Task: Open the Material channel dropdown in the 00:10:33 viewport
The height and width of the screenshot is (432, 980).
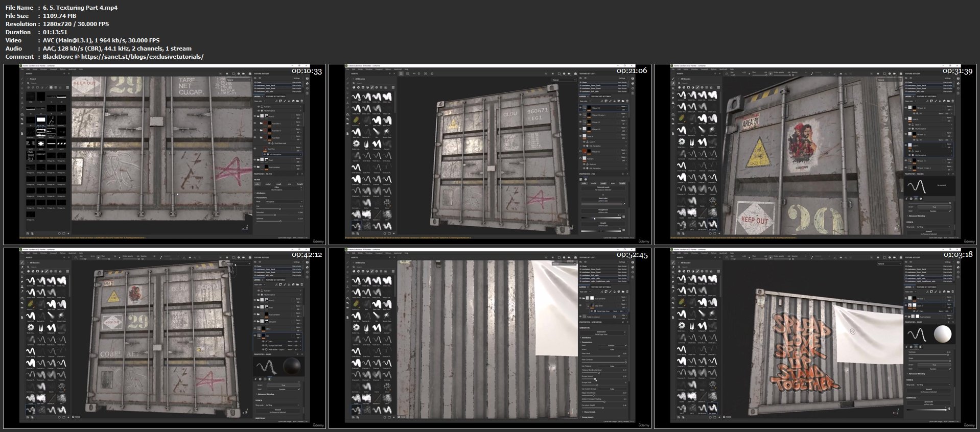Action: point(239,80)
